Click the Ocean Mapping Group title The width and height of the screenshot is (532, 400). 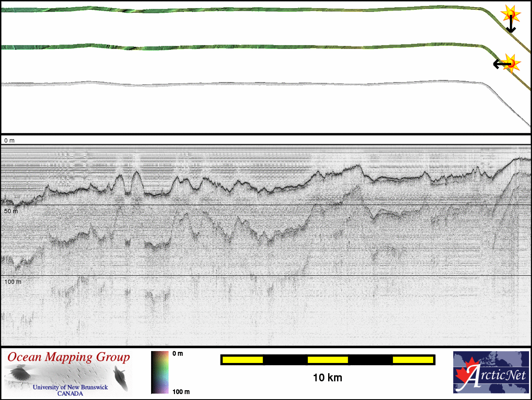[69, 357]
